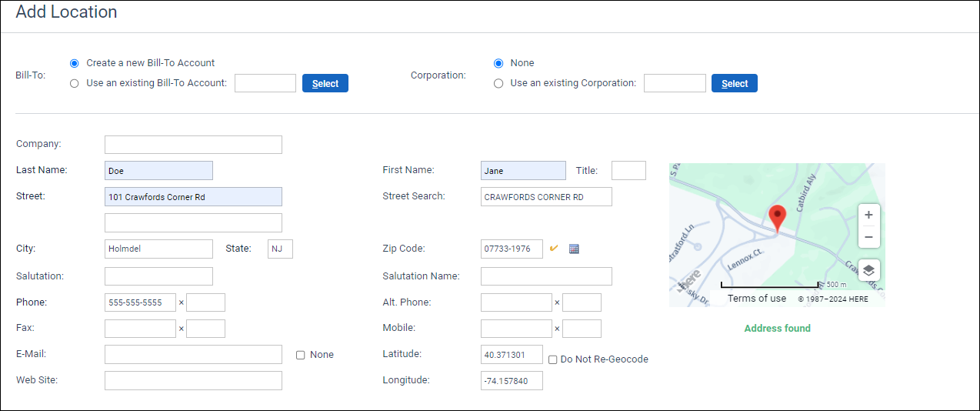Zoom out on the map
Screen dimensions: 980x411
868,237
